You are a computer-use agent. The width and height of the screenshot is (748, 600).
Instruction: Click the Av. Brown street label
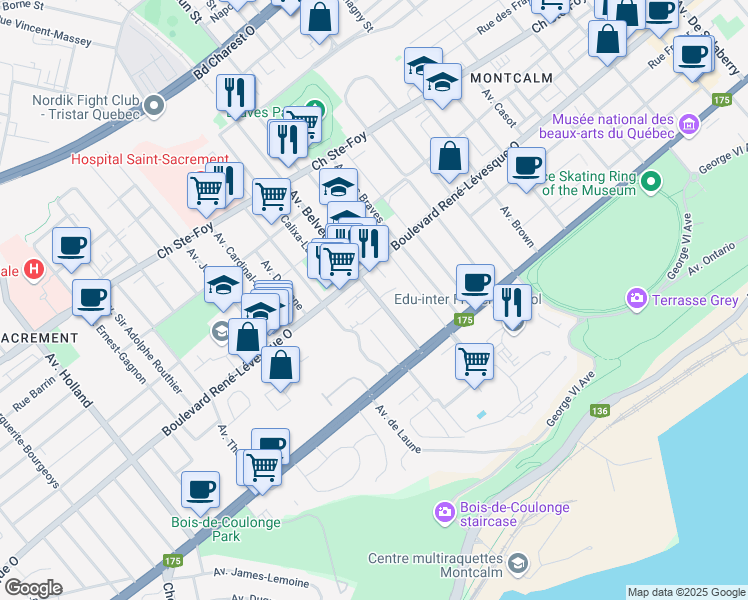click(517, 227)
